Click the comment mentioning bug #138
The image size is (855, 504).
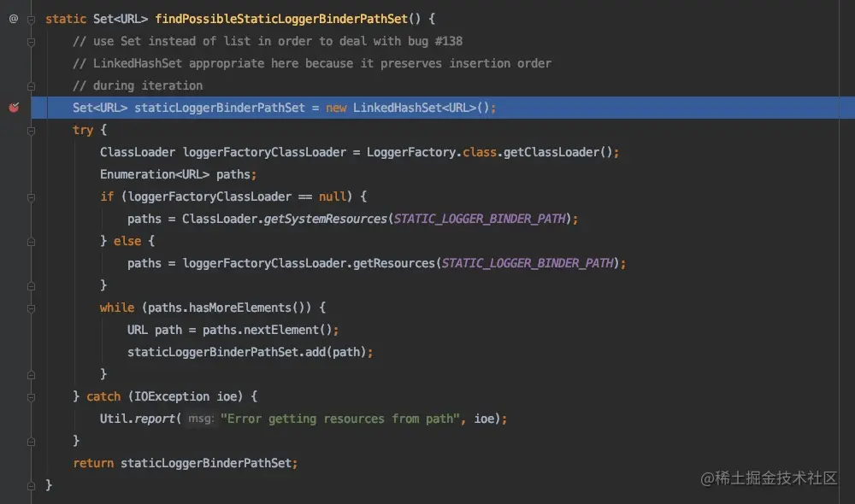pyautogui.click(x=268, y=41)
